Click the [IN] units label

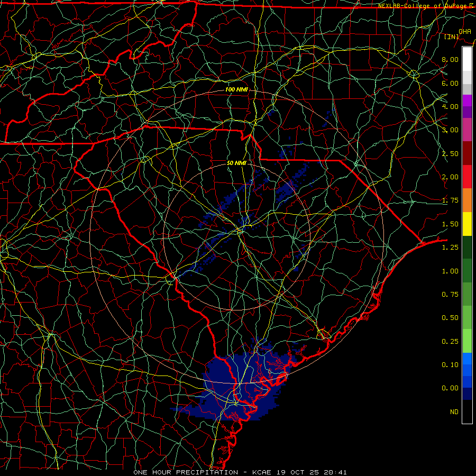click(x=452, y=36)
